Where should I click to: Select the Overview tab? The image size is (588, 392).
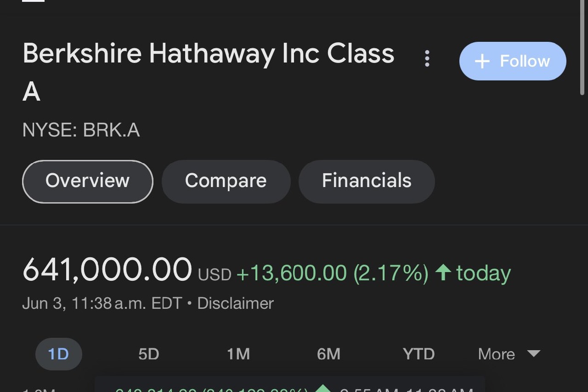pyautogui.click(x=87, y=181)
